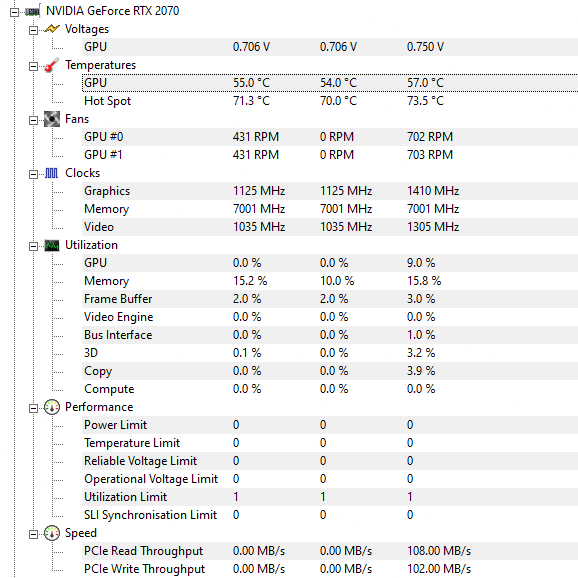The height and width of the screenshot is (578, 578).
Task: Click the NVIDIA graphics card icon
Action: pyautogui.click(x=32, y=11)
